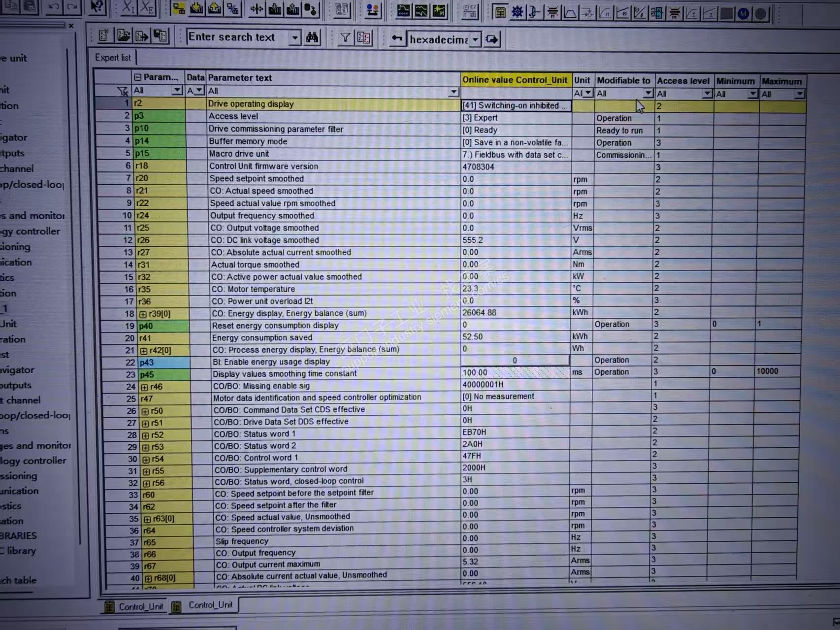Click the '[3] Expert' access level value
Image resolution: width=840 pixels, height=630 pixels.
point(480,118)
